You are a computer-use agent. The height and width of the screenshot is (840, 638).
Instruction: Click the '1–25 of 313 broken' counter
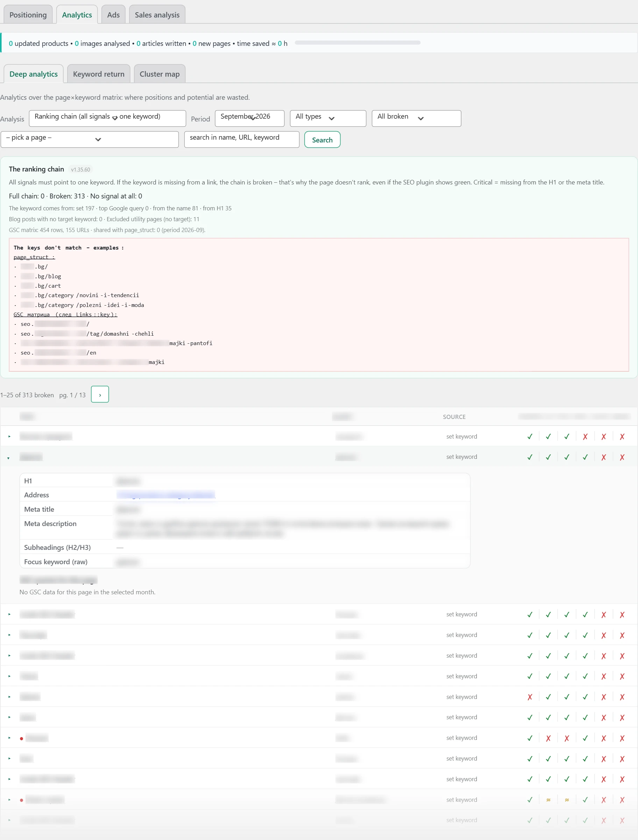[x=27, y=395]
